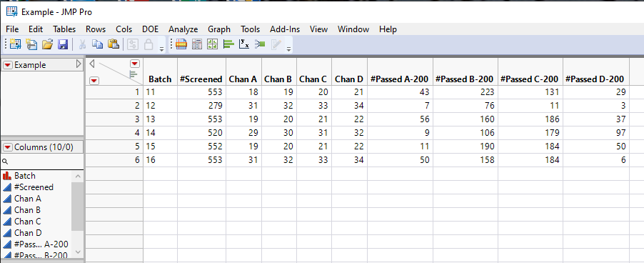Open the Graph menu
Screen dimensions: 644x263
pyautogui.click(x=219, y=29)
